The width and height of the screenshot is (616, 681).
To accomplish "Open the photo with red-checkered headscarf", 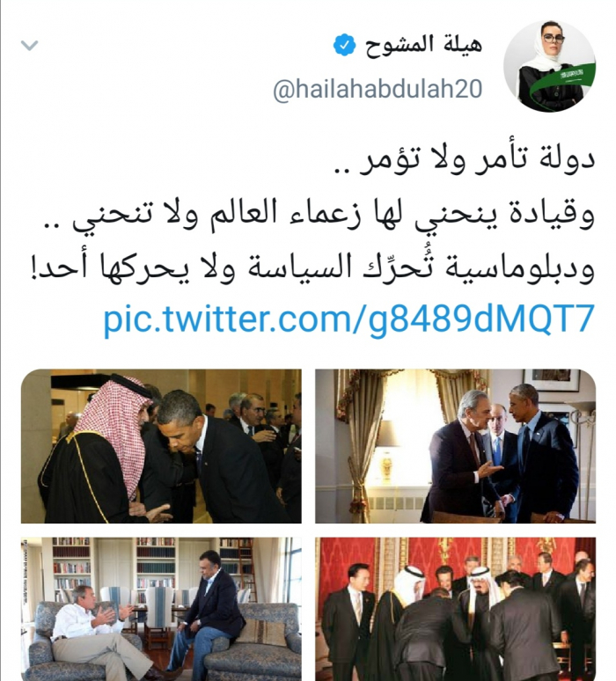I will (161, 446).
